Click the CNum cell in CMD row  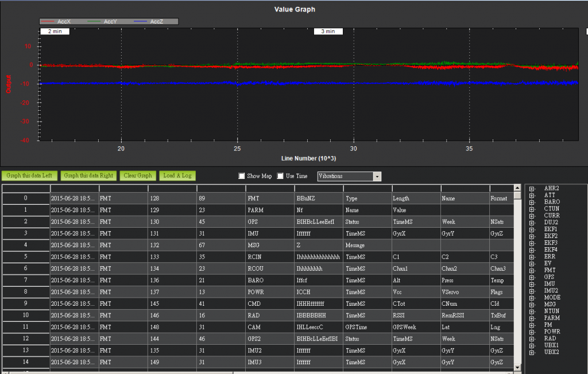(465, 303)
